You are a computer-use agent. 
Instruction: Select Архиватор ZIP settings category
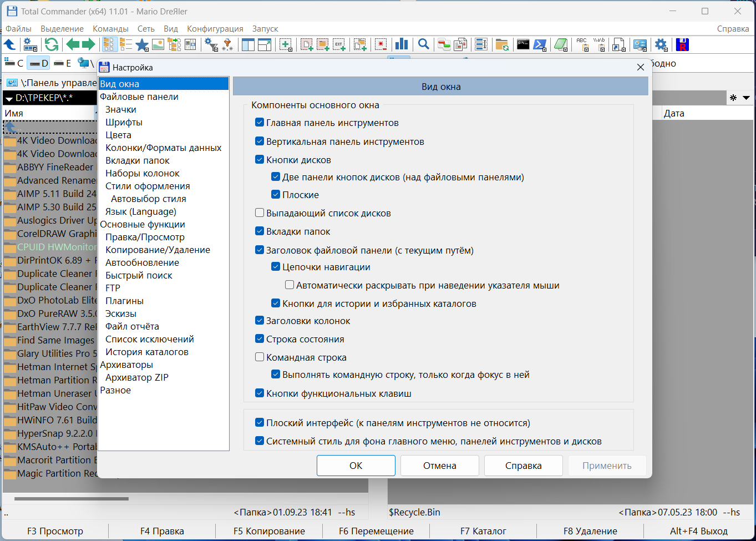(x=137, y=377)
